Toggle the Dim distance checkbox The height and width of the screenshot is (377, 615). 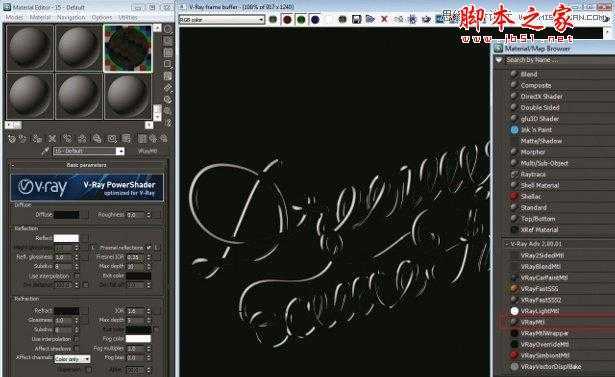click(86, 285)
